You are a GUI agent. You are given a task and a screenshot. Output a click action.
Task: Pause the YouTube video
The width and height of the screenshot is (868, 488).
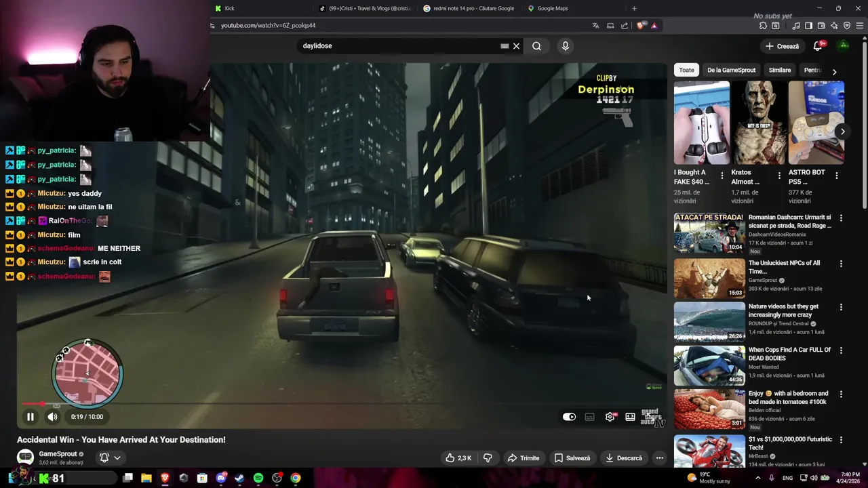[x=31, y=417]
